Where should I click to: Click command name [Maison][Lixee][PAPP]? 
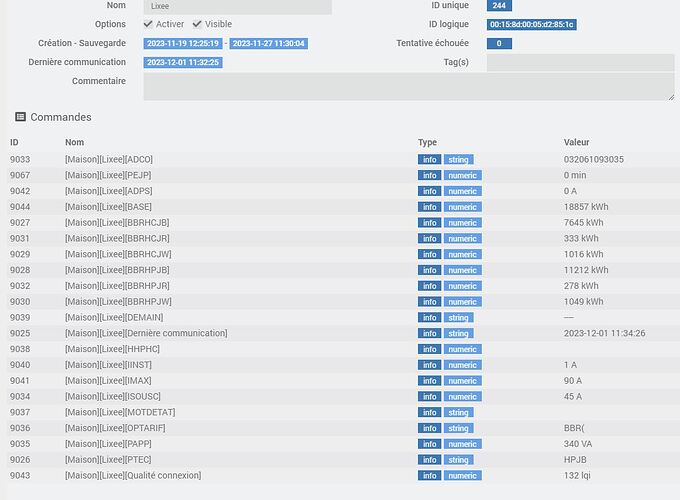[x=108, y=444]
